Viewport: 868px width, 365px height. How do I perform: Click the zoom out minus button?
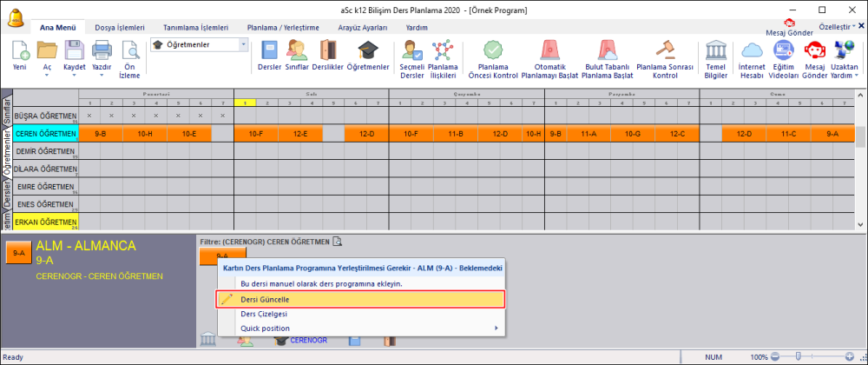[x=775, y=357]
